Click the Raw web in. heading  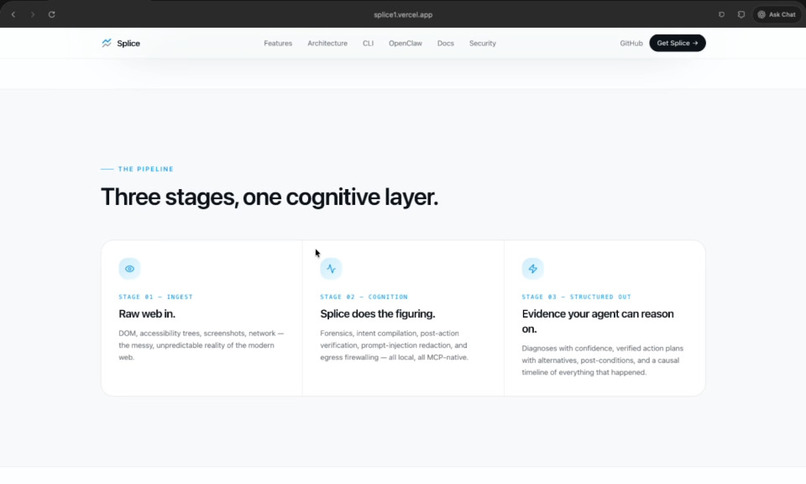click(x=147, y=313)
